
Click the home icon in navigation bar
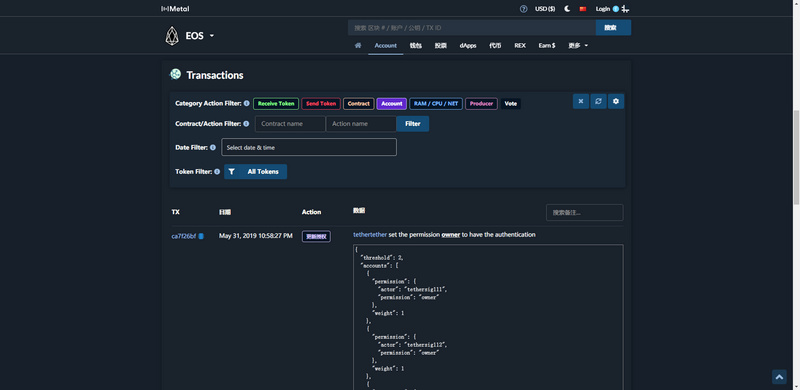[358, 45]
